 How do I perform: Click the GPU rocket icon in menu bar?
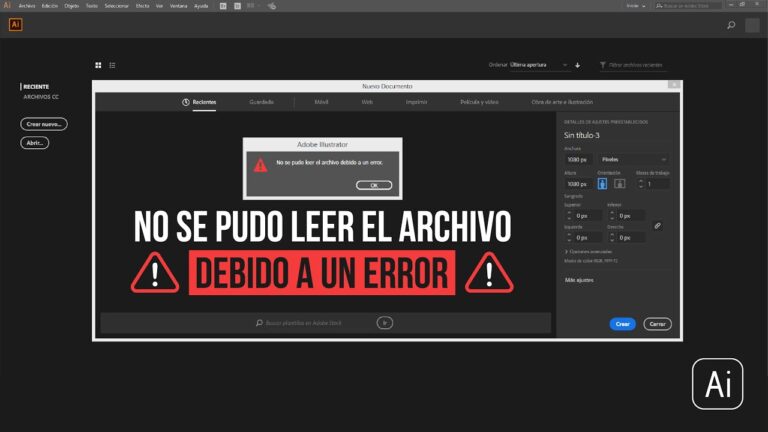[x=272, y=6]
